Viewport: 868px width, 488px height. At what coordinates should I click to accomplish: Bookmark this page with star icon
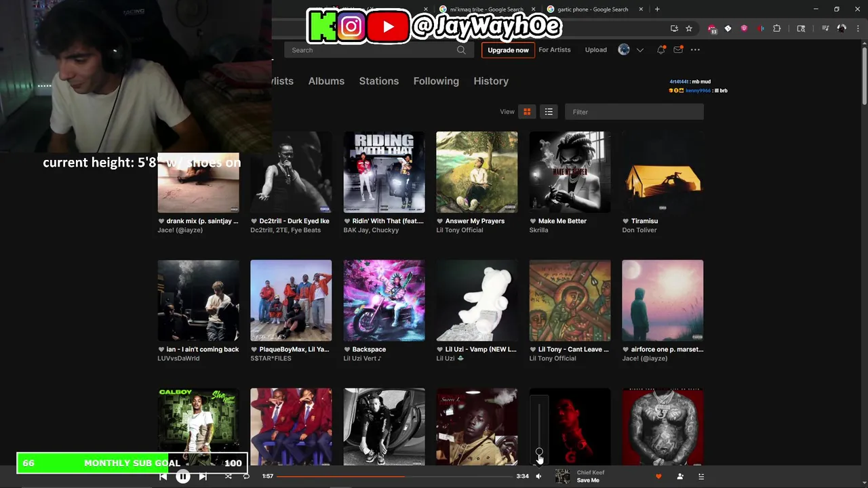[689, 28]
